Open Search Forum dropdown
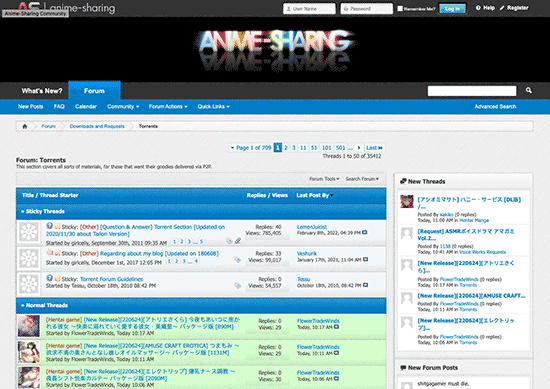550x389 pixels. point(362,179)
